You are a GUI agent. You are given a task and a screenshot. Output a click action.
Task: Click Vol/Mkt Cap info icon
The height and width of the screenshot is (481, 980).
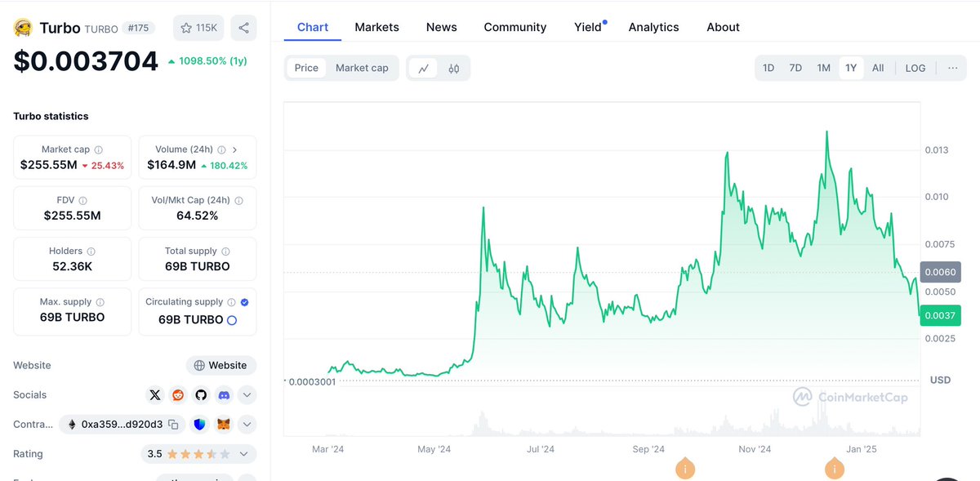pyautogui.click(x=238, y=201)
